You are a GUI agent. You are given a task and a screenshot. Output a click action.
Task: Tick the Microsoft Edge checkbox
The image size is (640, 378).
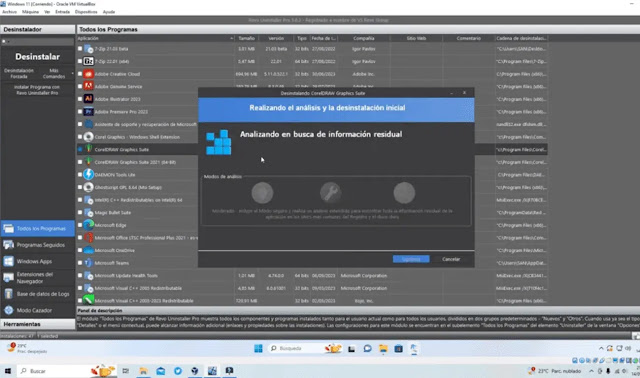(x=80, y=225)
